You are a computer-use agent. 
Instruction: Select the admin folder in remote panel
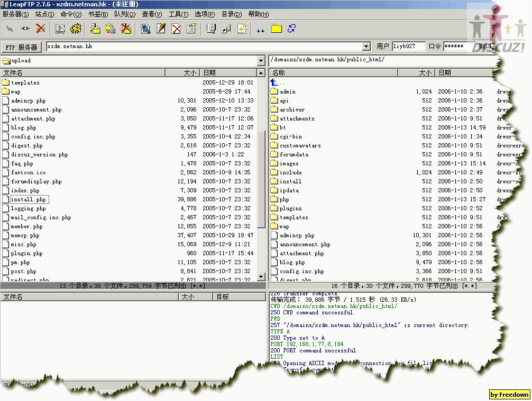click(288, 91)
